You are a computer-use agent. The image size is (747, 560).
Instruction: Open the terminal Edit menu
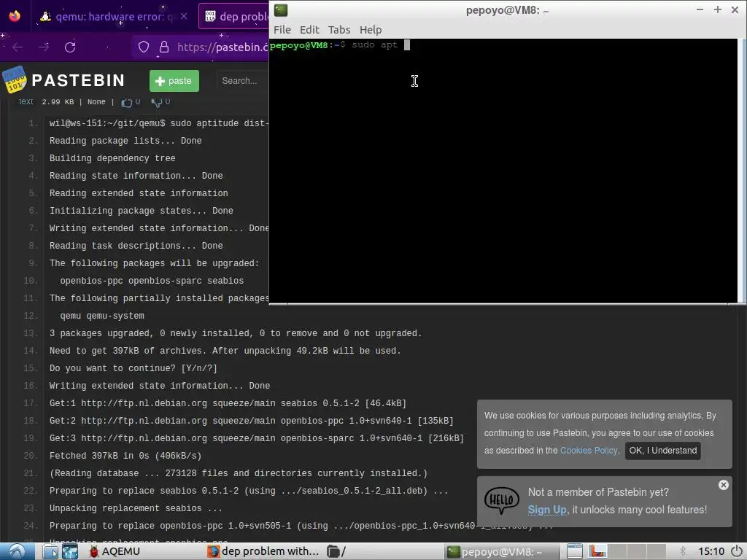(309, 29)
